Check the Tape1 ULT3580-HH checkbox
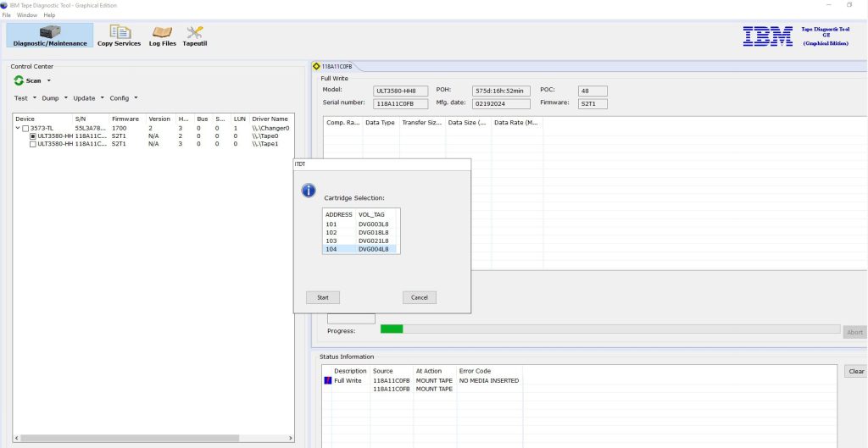 click(33, 144)
